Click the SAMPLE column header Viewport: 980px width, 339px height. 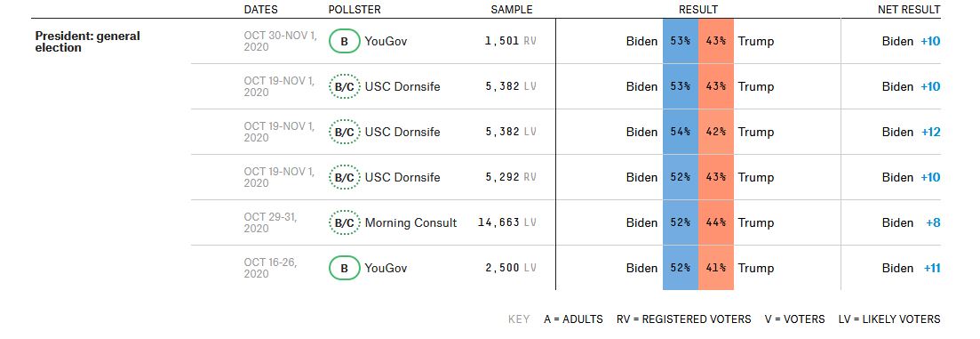point(512,10)
